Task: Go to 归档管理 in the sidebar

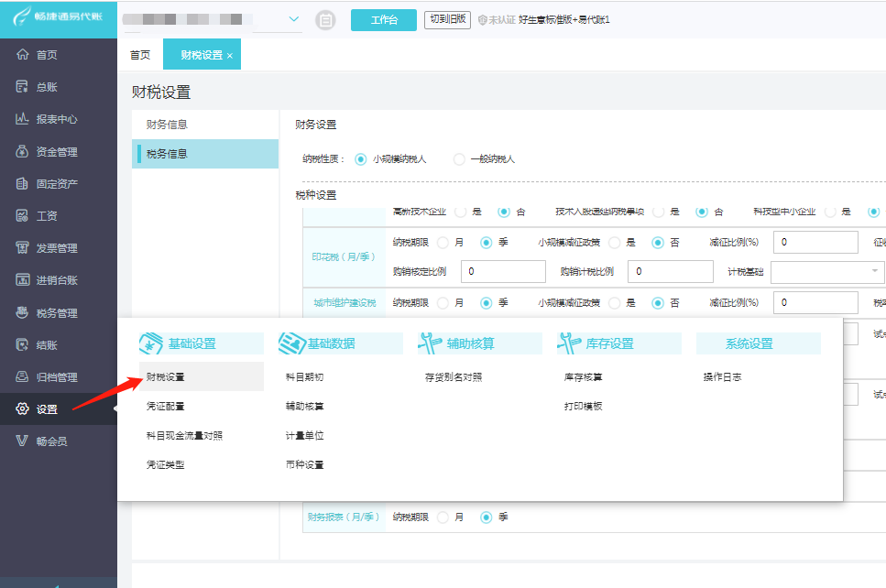Action: [x=47, y=376]
